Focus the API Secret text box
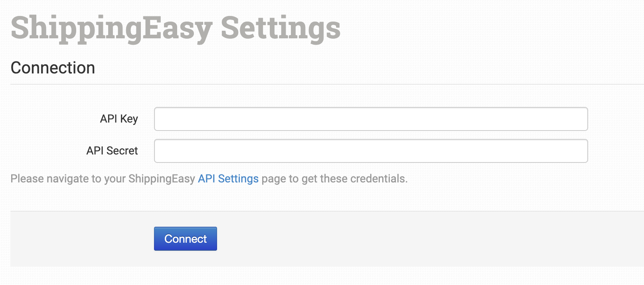The image size is (644, 285). [x=371, y=151]
